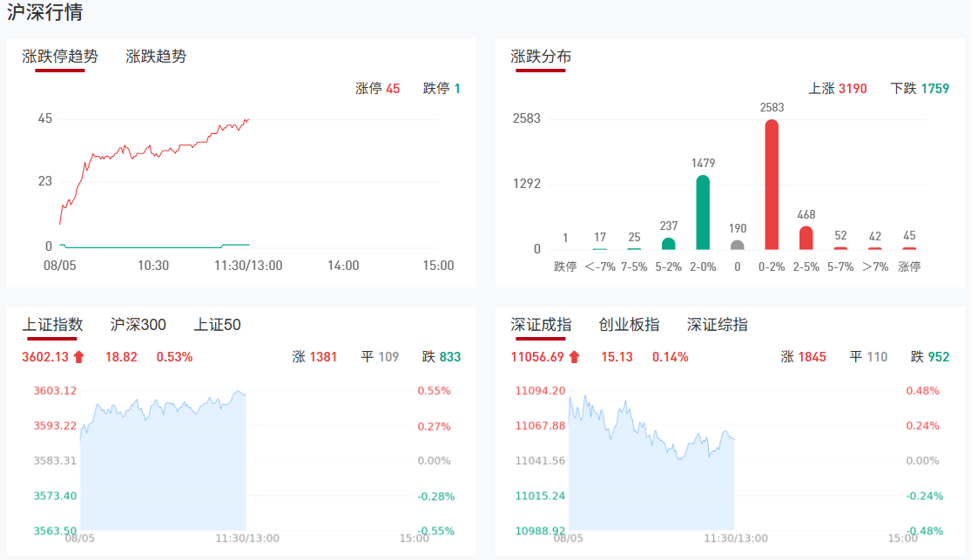Select the 深证成指 tab
971x560 pixels.
pyautogui.click(x=541, y=325)
